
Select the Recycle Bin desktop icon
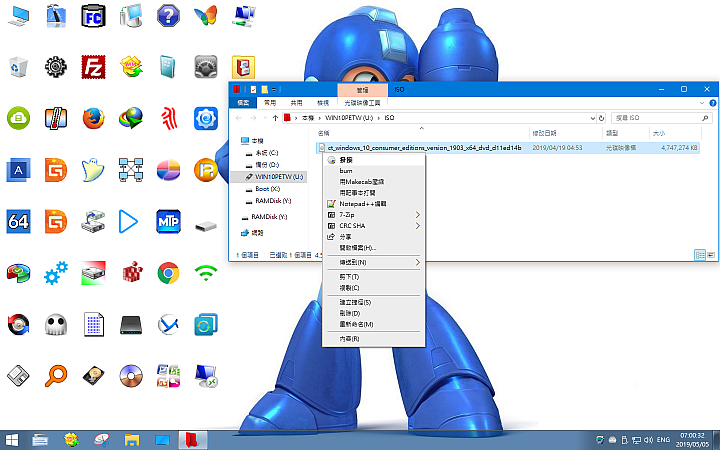pos(18,67)
